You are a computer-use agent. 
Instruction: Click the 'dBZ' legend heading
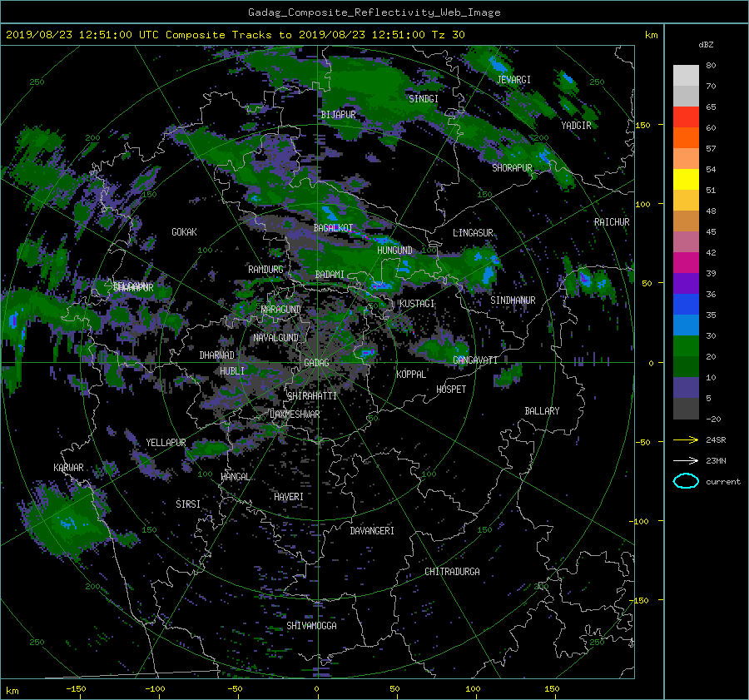(x=706, y=44)
